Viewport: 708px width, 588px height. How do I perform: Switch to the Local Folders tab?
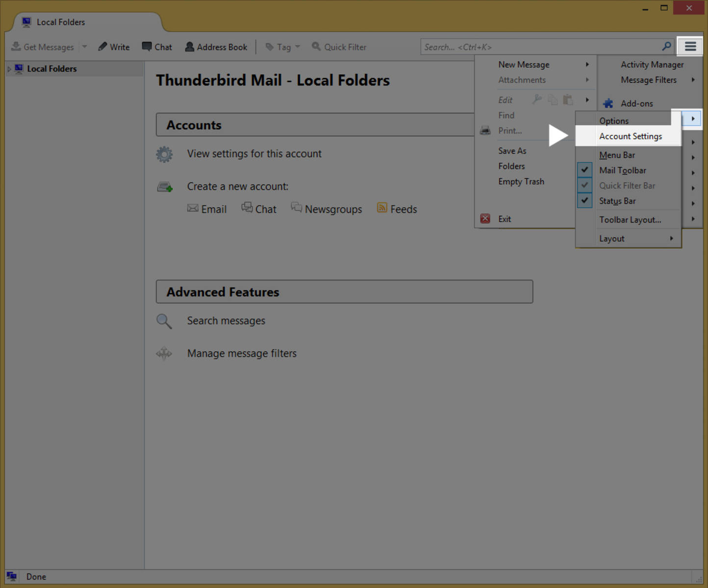pyautogui.click(x=87, y=22)
